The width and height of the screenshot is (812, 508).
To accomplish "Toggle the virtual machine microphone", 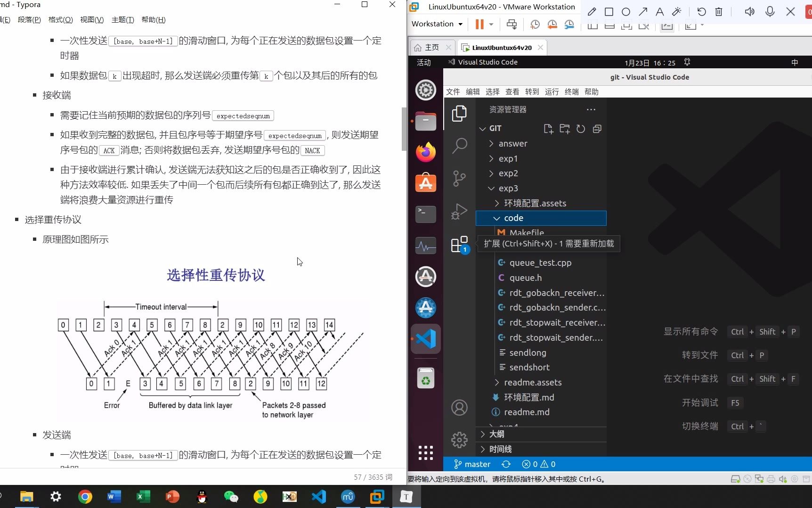I will [x=770, y=12].
